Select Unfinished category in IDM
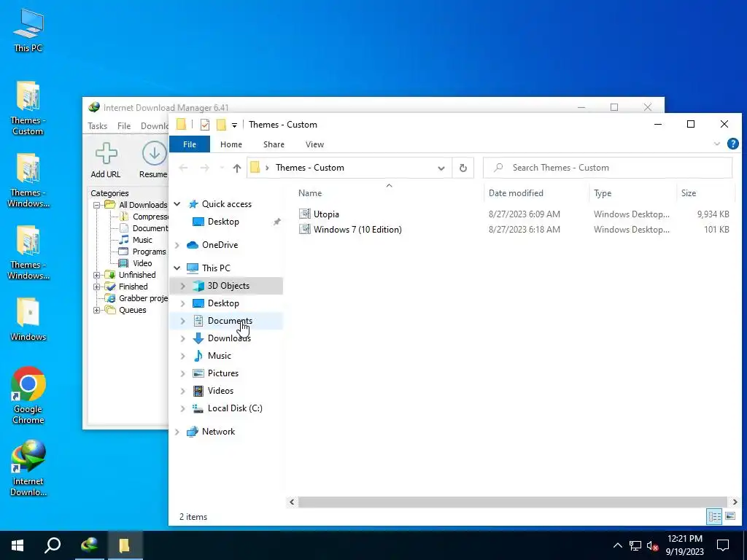The height and width of the screenshot is (560, 747). click(x=136, y=275)
